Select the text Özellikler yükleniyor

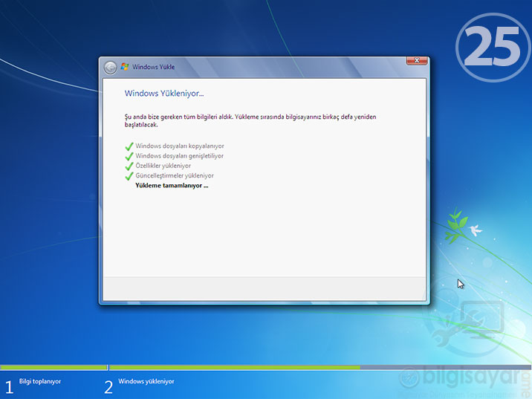[163, 166]
